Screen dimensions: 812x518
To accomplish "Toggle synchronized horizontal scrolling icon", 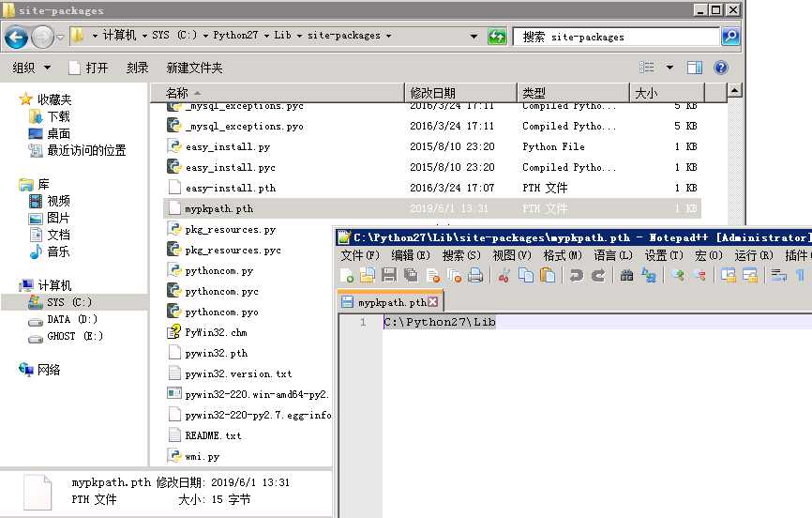I will point(750,275).
